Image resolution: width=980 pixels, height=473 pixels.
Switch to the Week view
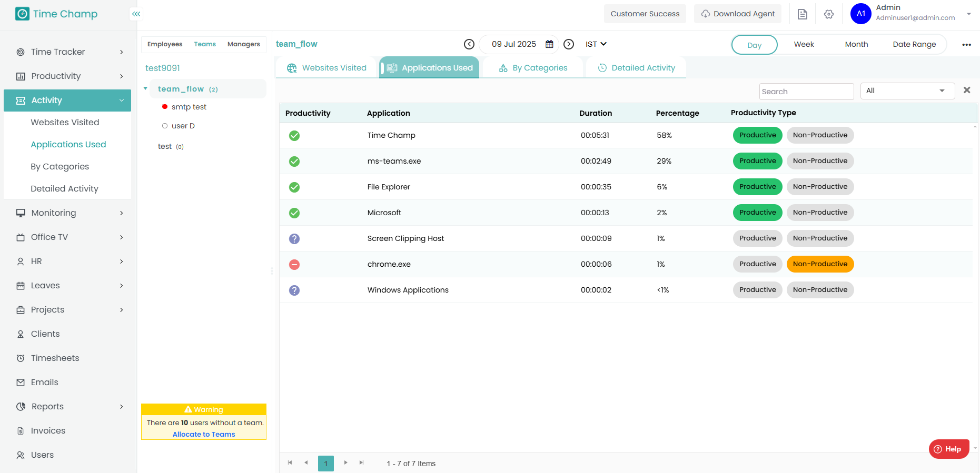804,44
